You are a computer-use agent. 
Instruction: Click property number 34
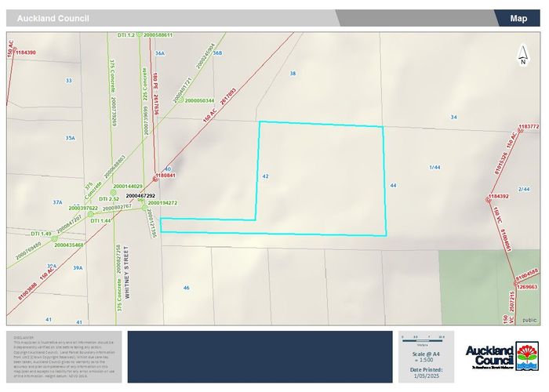point(454,118)
